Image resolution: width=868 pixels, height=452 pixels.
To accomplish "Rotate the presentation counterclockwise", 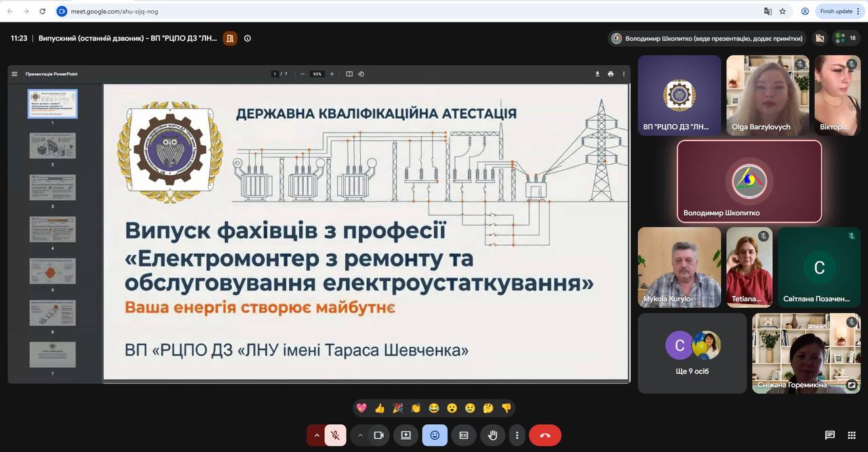I will coord(361,74).
